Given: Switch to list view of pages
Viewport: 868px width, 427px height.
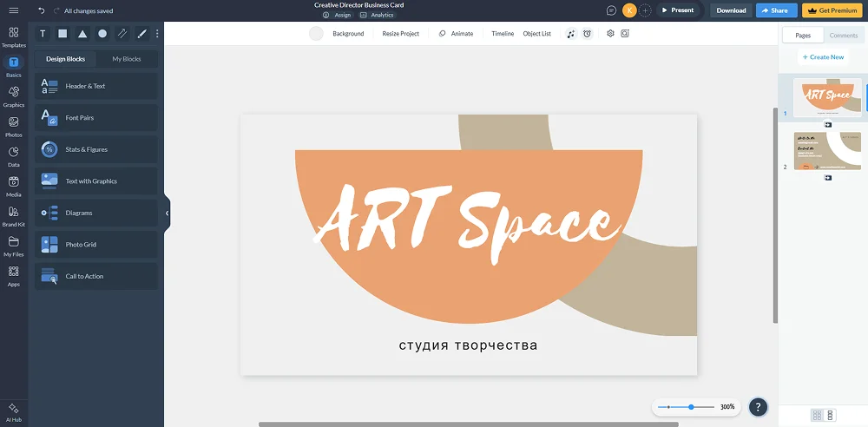Looking at the screenshot, I should [830, 416].
